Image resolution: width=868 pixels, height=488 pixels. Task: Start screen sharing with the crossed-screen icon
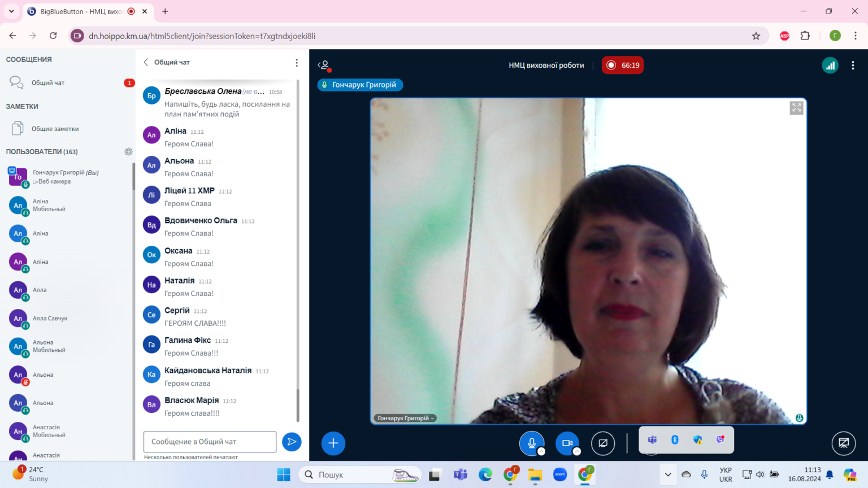click(x=603, y=443)
